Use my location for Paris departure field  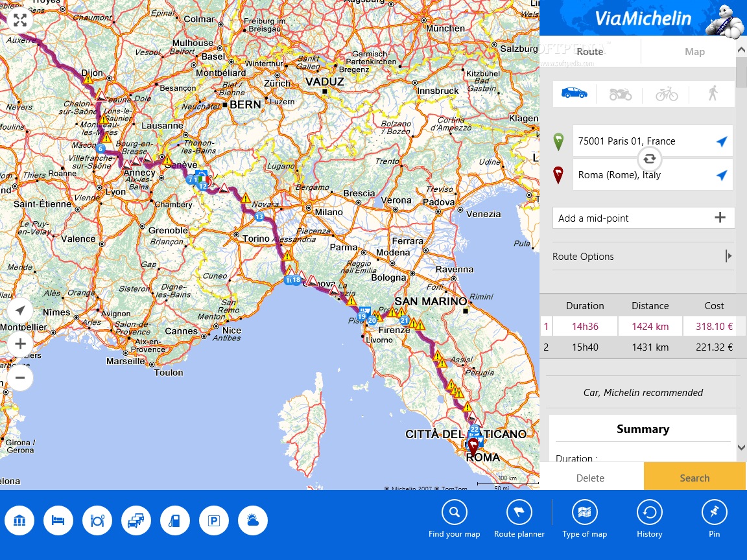722,141
